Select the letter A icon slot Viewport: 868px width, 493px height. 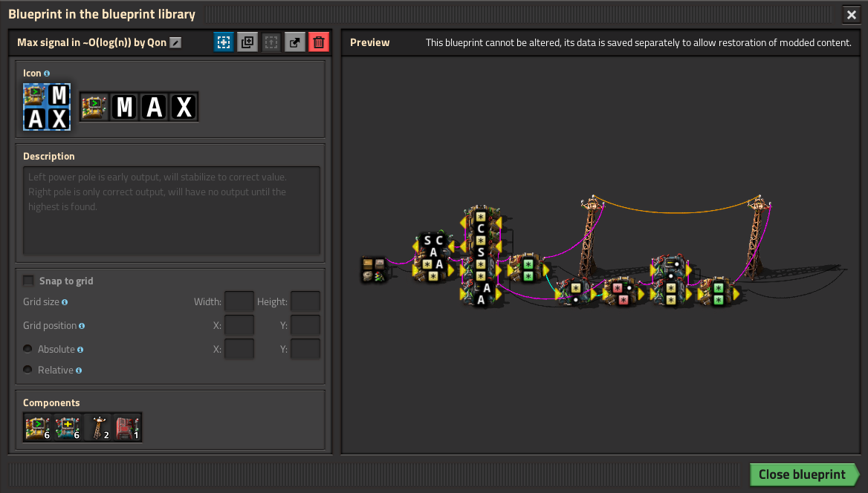coord(155,107)
